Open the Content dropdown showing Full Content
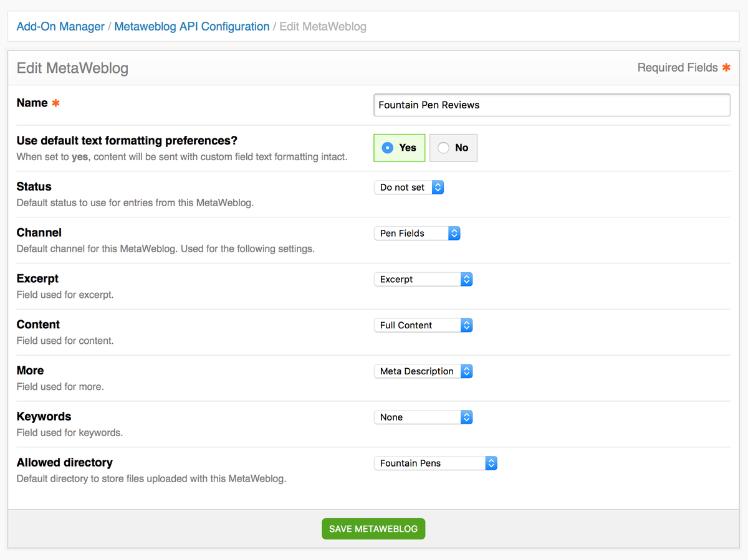The image size is (748, 560). click(x=423, y=325)
